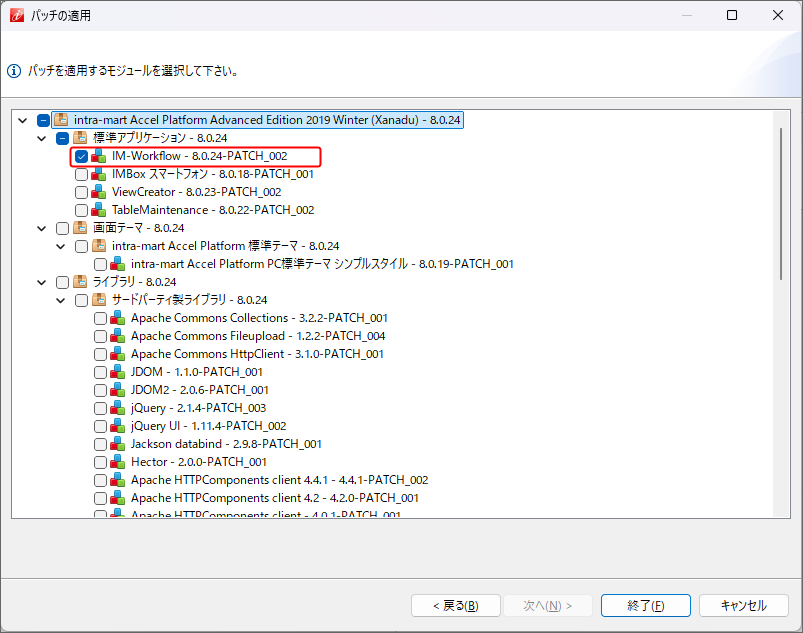Check the Apache Commons Collections checkbox
The width and height of the screenshot is (803, 633).
click(100, 319)
